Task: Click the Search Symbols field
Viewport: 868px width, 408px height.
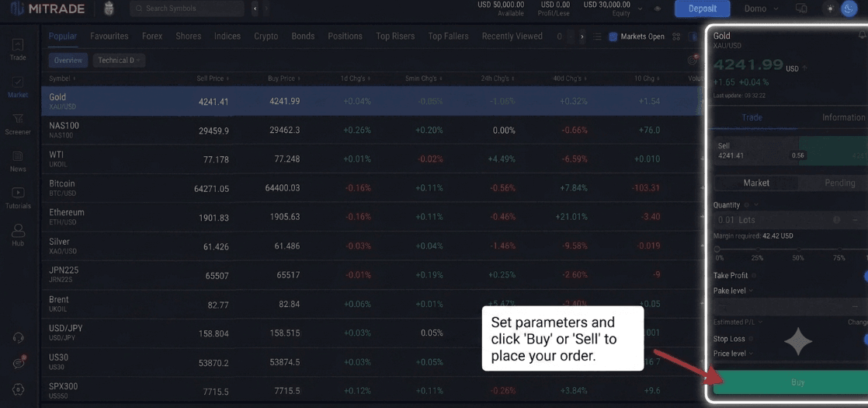Action: tap(187, 9)
